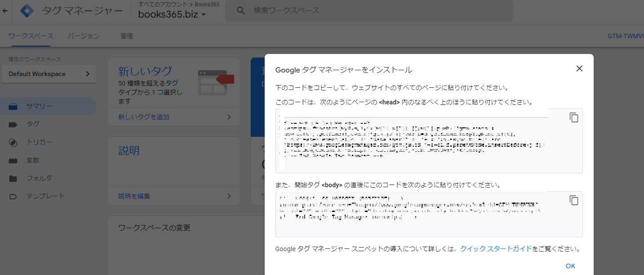Viewport: 644px width, 275px height.
Task: Switch to the バージョン tab
Action: point(84,36)
